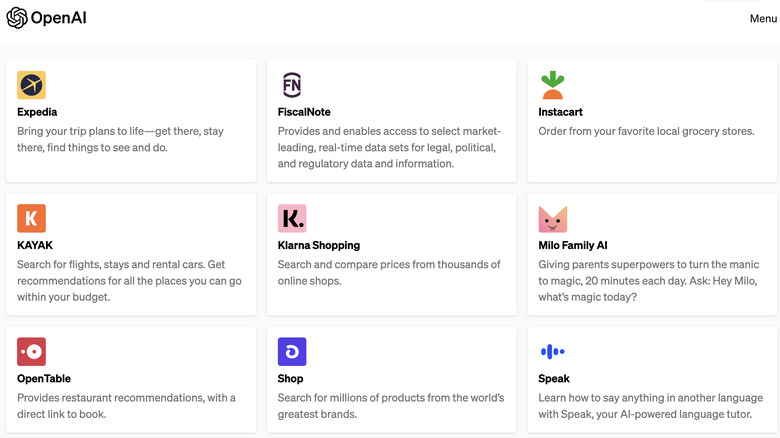
Task: Click the pink Klarna K icon
Action: (292, 218)
